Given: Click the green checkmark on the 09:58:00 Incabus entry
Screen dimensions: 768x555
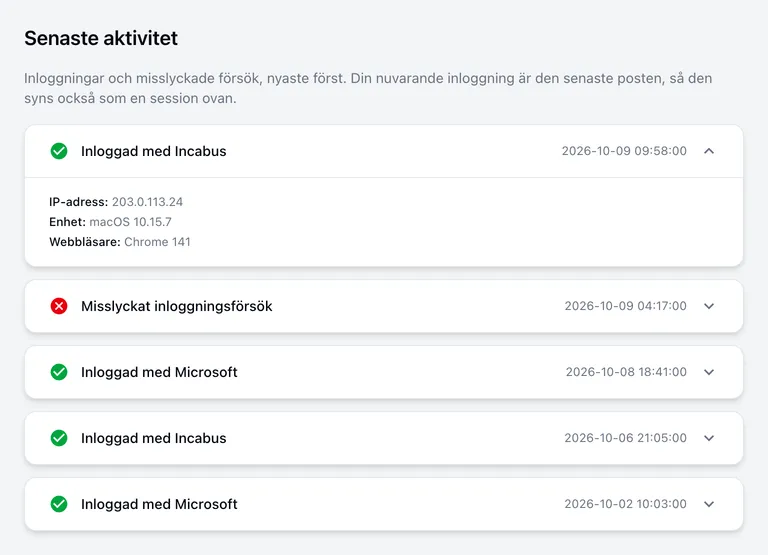Looking at the screenshot, I should (x=59, y=151).
